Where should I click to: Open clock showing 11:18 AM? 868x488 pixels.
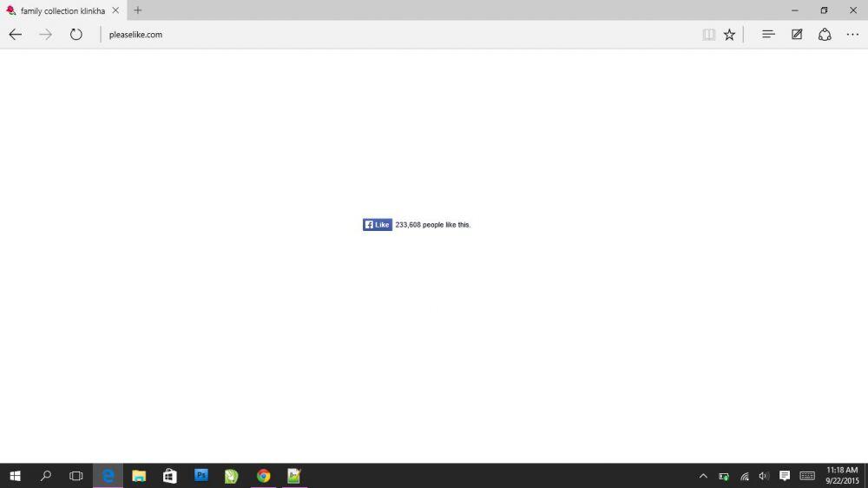coord(842,476)
